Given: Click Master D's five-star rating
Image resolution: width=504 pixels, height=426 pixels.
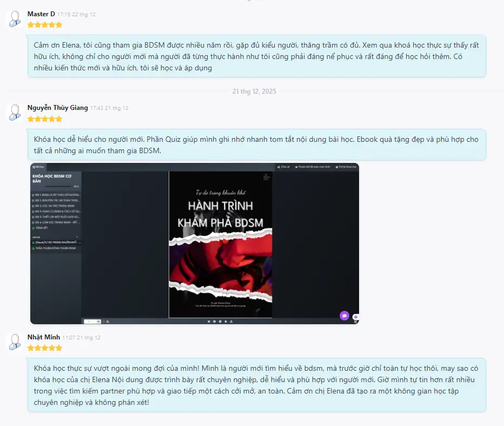Looking at the screenshot, I should coord(45,25).
